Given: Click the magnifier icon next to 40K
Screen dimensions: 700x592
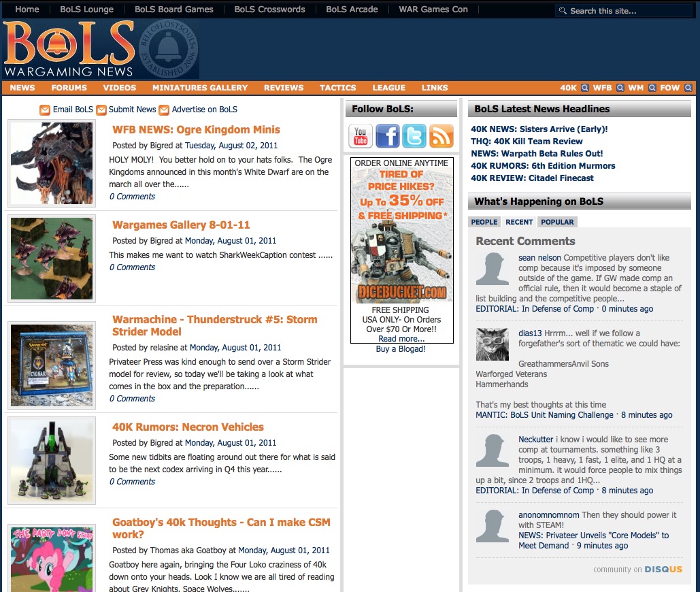Looking at the screenshot, I should click(585, 88).
